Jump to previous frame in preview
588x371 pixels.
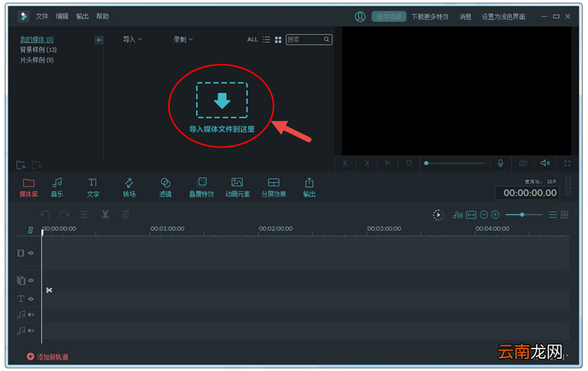coord(345,163)
